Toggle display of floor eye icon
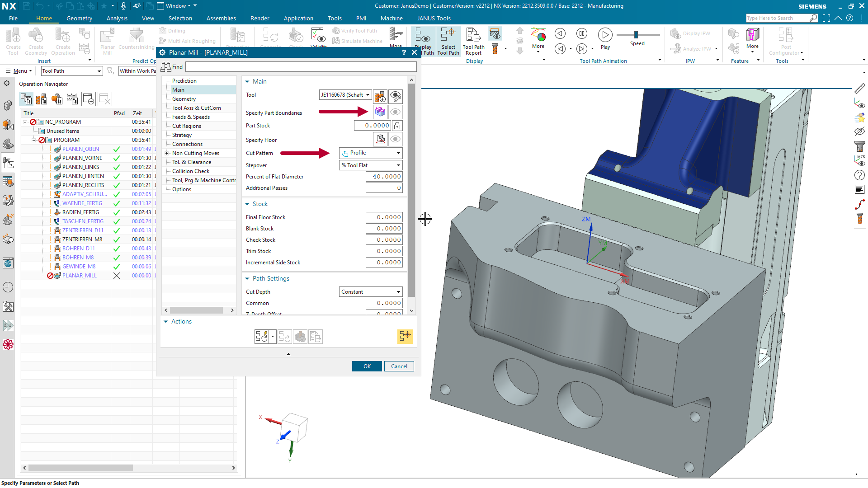This screenshot has height=488, width=868. click(x=396, y=139)
